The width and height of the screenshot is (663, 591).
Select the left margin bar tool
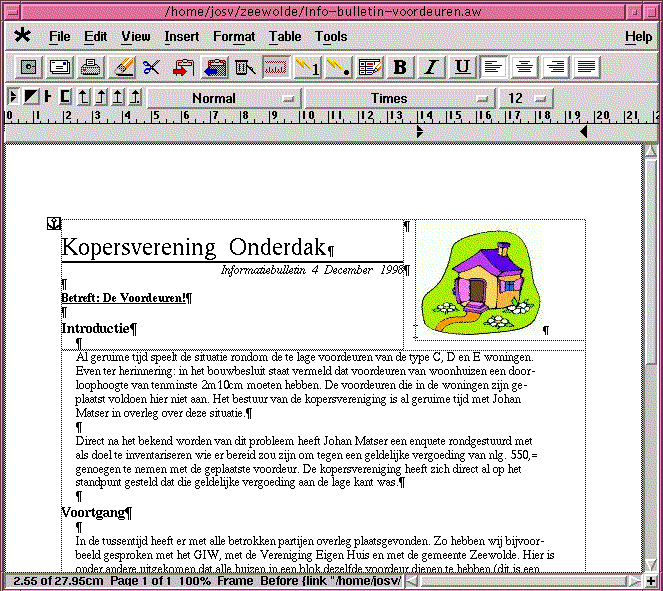(48, 97)
